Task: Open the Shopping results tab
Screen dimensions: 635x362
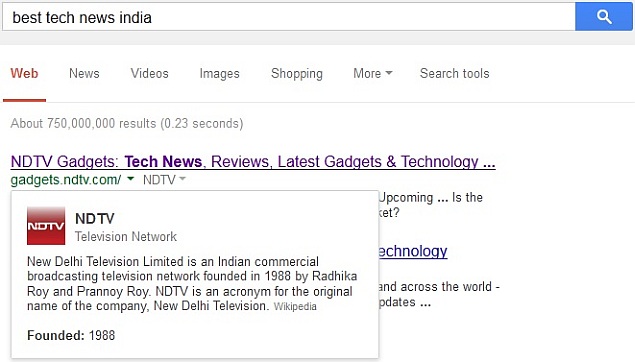Action: (297, 74)
